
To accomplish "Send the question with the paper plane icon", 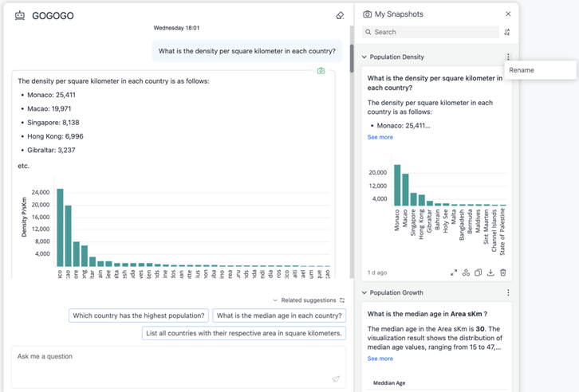I will click(336, 379).
